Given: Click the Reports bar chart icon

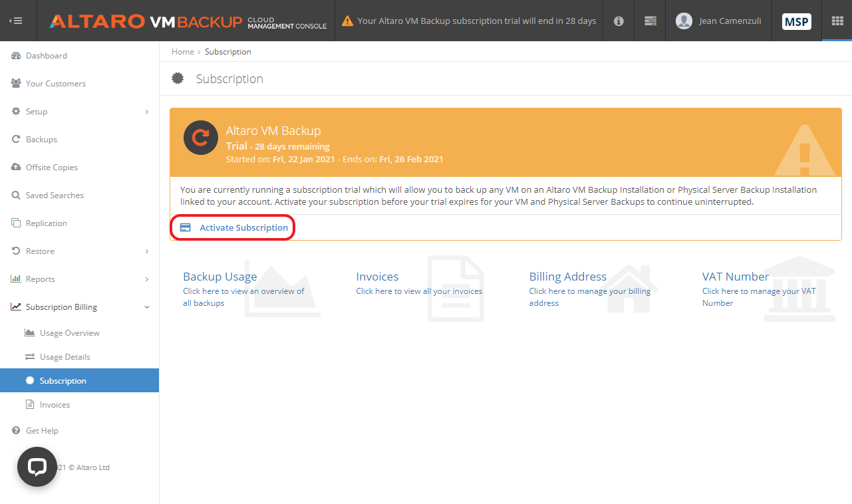Looking at the screenshot, I should [16, 279].
